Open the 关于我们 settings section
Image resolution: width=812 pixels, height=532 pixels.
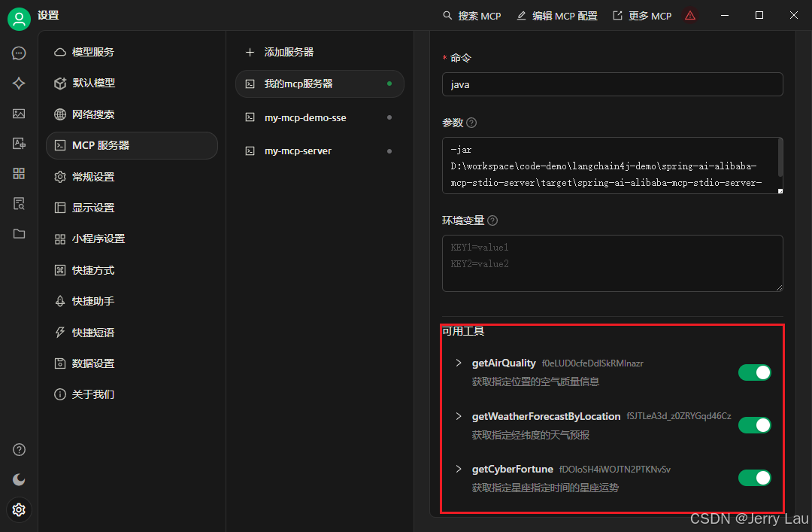tap(132, 394)
